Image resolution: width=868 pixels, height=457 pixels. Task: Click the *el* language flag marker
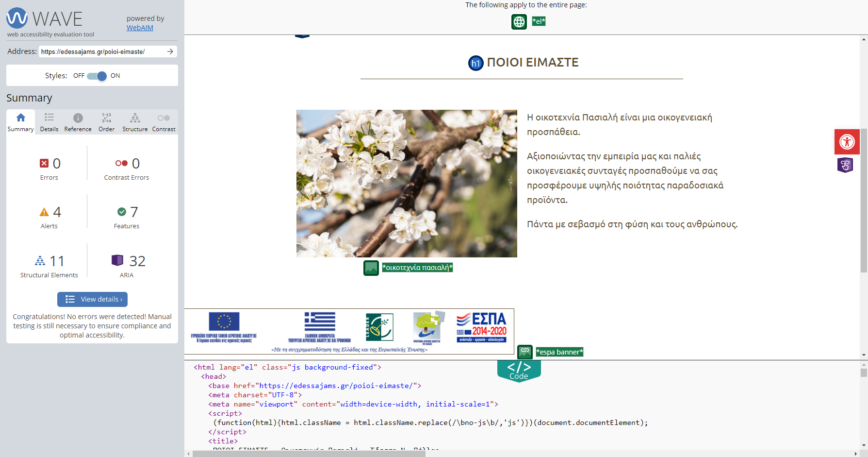[539, 21]
